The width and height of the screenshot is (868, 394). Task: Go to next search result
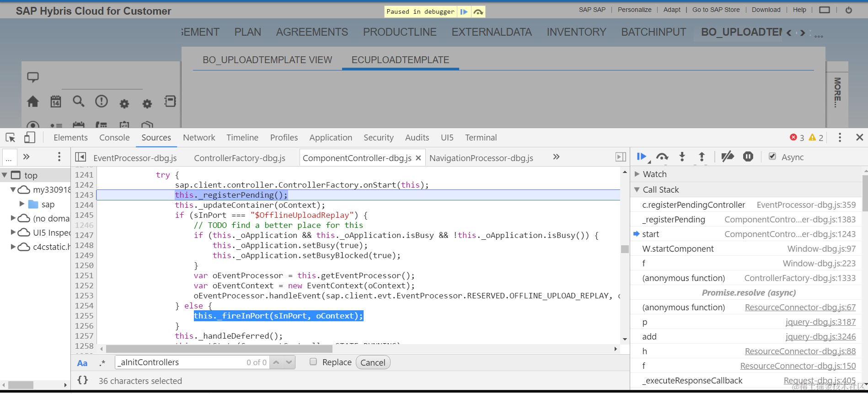(289, 362)
